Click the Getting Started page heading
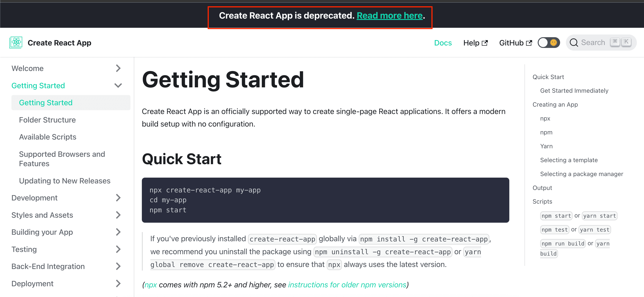This screenshot has height=297, width=644. tap(223, 80)
